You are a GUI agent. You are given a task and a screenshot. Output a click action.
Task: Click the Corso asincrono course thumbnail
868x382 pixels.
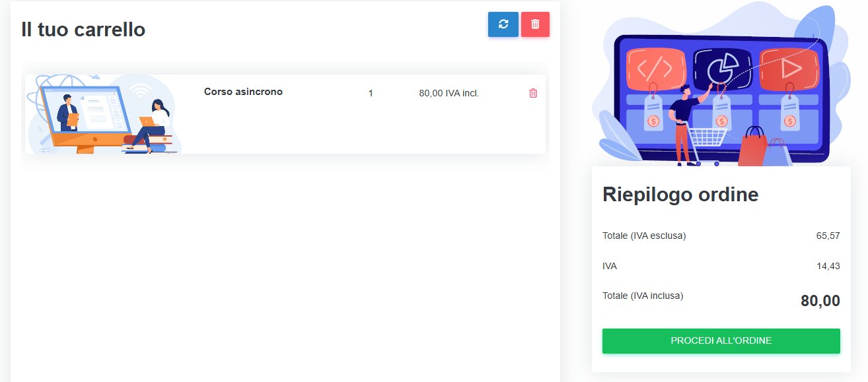coord(104,114)
